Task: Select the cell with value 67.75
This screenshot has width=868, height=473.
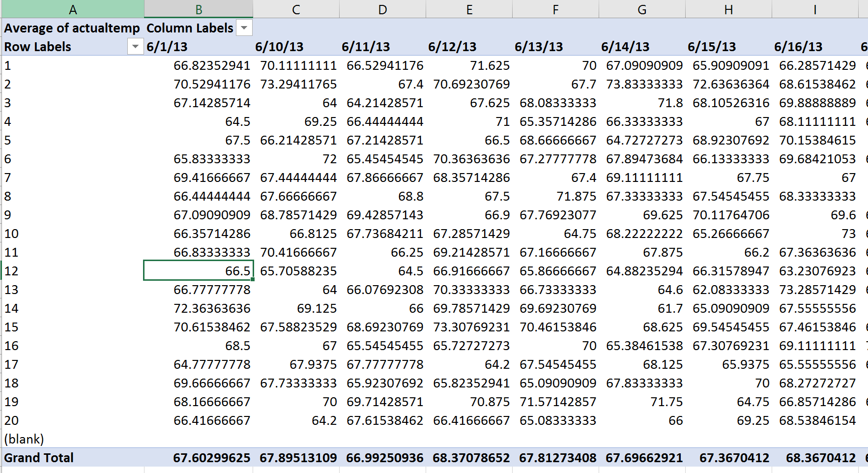Action: 728,177
